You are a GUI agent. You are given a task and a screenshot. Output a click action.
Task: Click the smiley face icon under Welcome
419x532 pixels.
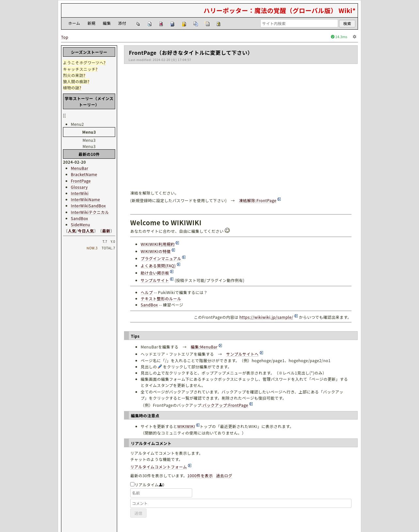point(227,230)
